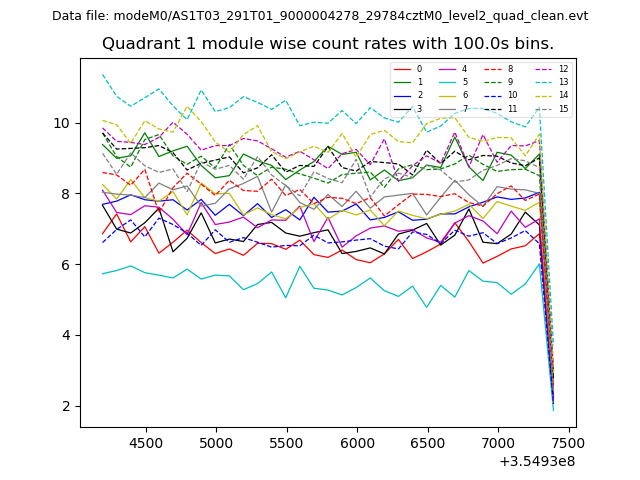Click the y-axis tick label 6
The image size is (640, 480).
(x=67, y=265)
